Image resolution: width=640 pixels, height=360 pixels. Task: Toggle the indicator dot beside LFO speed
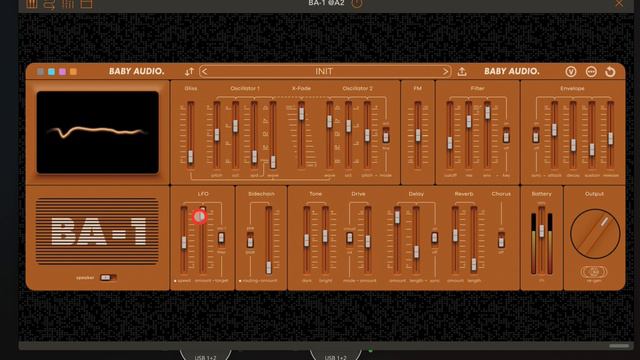pos(175,281)
